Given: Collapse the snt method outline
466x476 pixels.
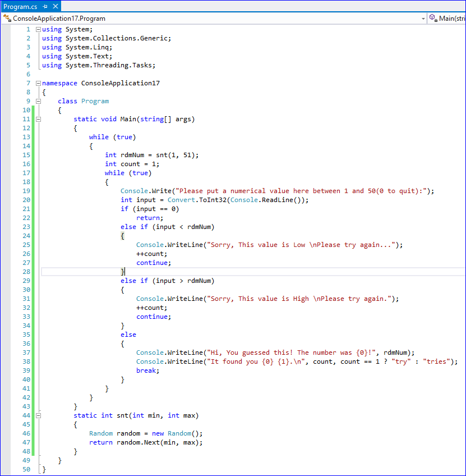Looking at the screenshot, I should point(38,415).
